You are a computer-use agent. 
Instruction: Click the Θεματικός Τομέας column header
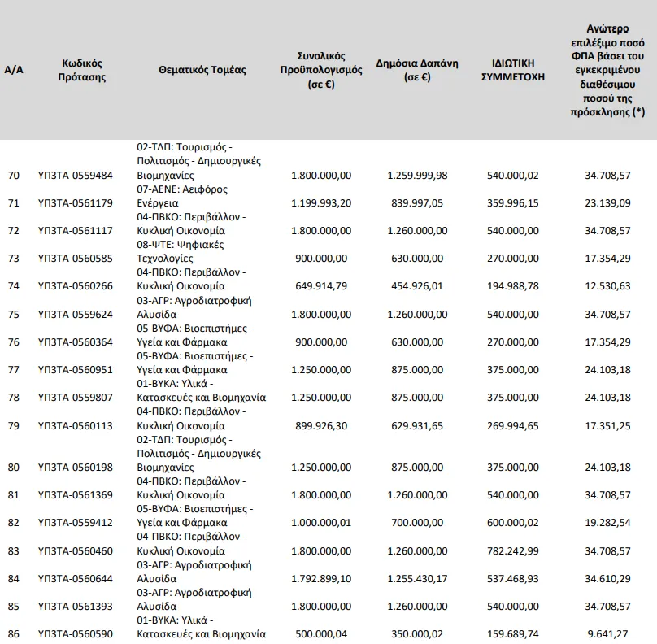(202, 70)
